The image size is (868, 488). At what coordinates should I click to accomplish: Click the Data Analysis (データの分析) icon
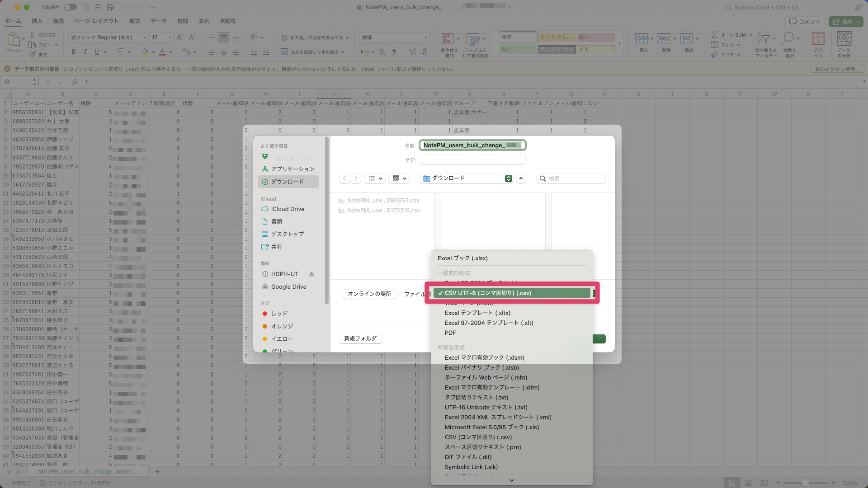pos(844,39)
